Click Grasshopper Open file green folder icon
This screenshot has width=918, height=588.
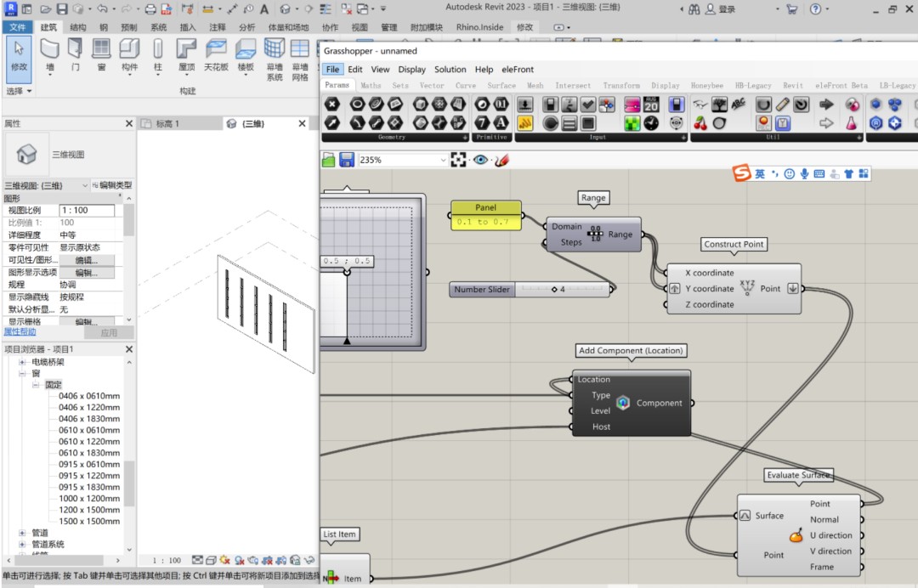click(x=329, y=160)
